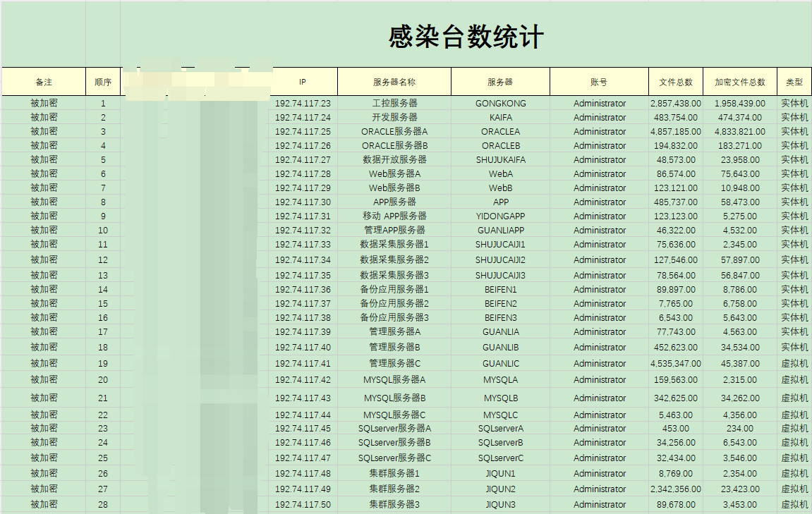Click the 账号 column header cell
The width and height of the screenshot is (812, 514).
599,82
